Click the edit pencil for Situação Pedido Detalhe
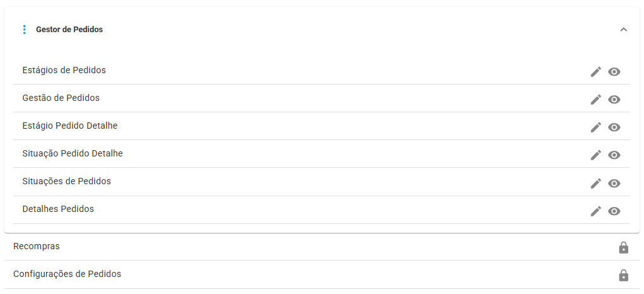 [x=595, y=155]
